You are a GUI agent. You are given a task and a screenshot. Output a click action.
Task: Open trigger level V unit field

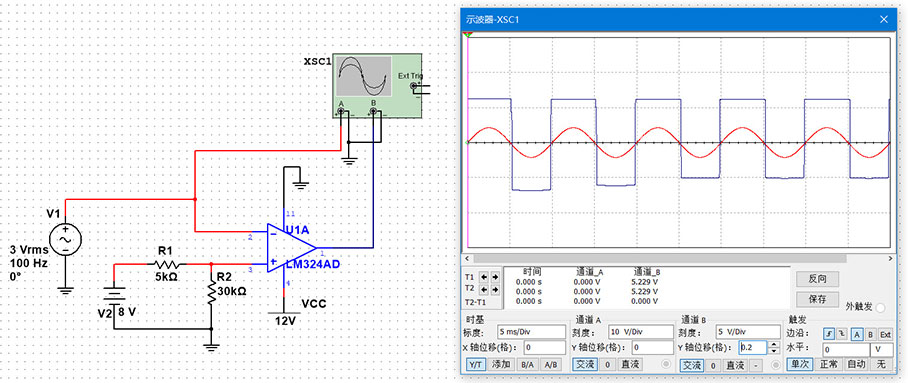(x=881, y=350)
